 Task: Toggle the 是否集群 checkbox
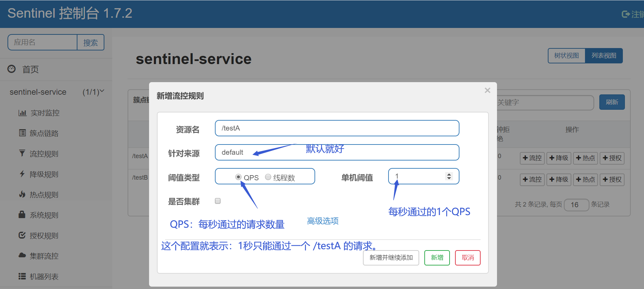(x=218, y=201)
